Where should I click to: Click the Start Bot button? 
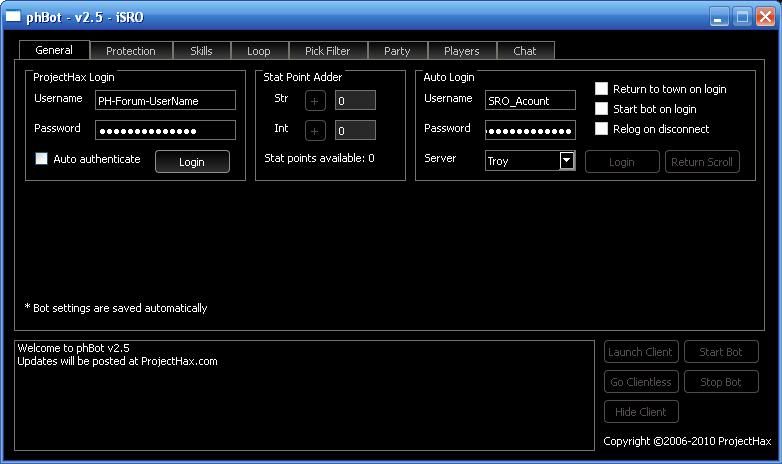(721, 352)
